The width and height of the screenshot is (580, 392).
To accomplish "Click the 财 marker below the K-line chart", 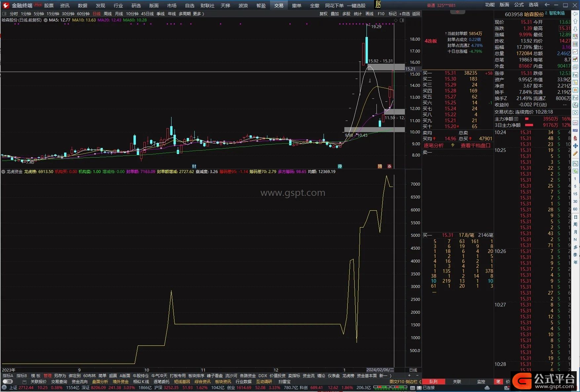I will (194, 166).
